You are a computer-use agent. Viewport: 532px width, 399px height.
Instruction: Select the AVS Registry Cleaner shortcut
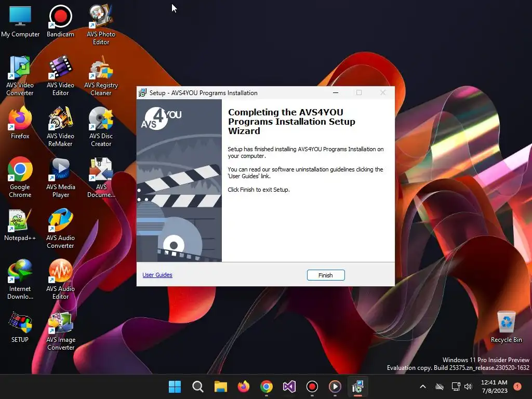(x=101, y=76)
